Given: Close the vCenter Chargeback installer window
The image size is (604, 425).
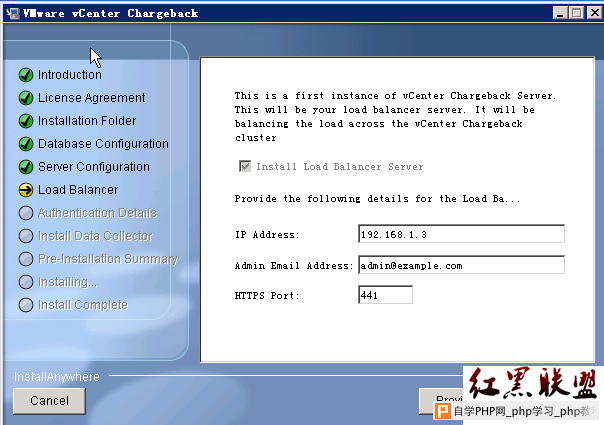Looking at the screenshot, I should click(x=594, y=13).
